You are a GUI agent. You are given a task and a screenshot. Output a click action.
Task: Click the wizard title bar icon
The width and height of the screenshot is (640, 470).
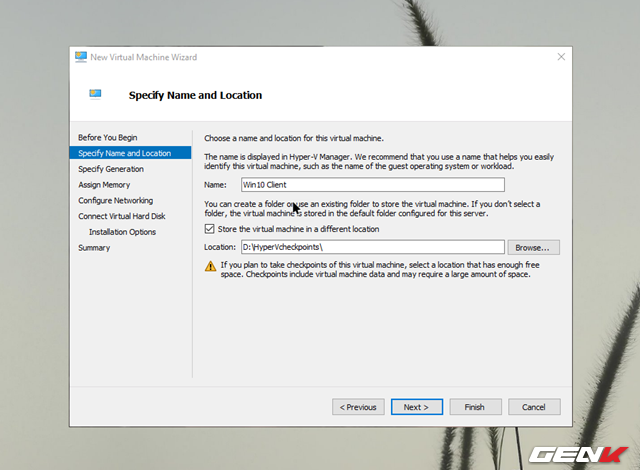pyautogui.click(x=81, y=57)
